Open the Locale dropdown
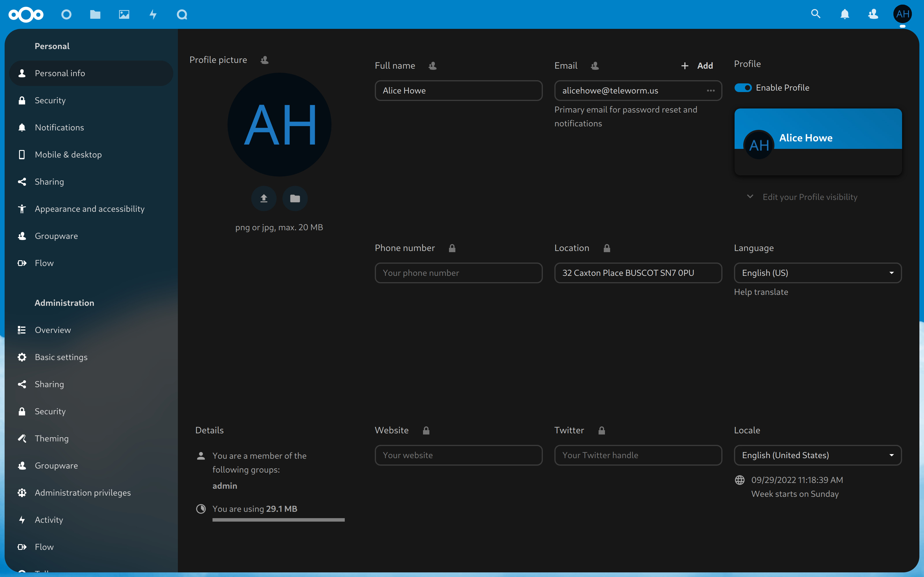 click(x=817, y=455)
